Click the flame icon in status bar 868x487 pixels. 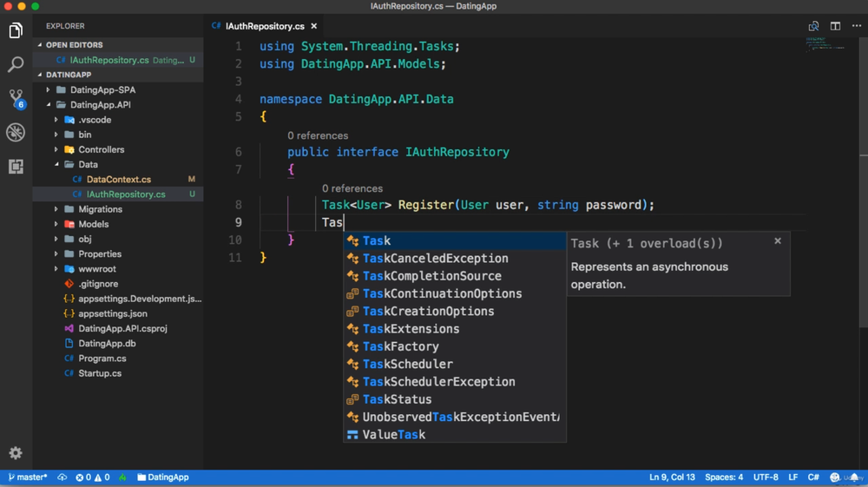[123, 477]
